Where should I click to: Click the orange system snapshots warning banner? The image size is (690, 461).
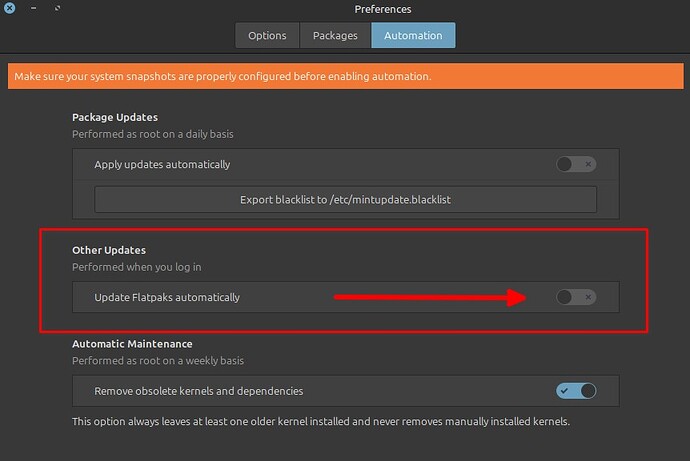(x=345, y=77)
